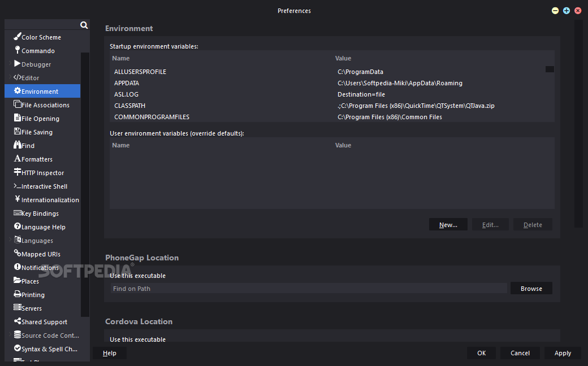Viewport: 588px width, 366px height.
Task: Click the Syntax & Spell Checking checkmark icon
Action: pos(18,348)
